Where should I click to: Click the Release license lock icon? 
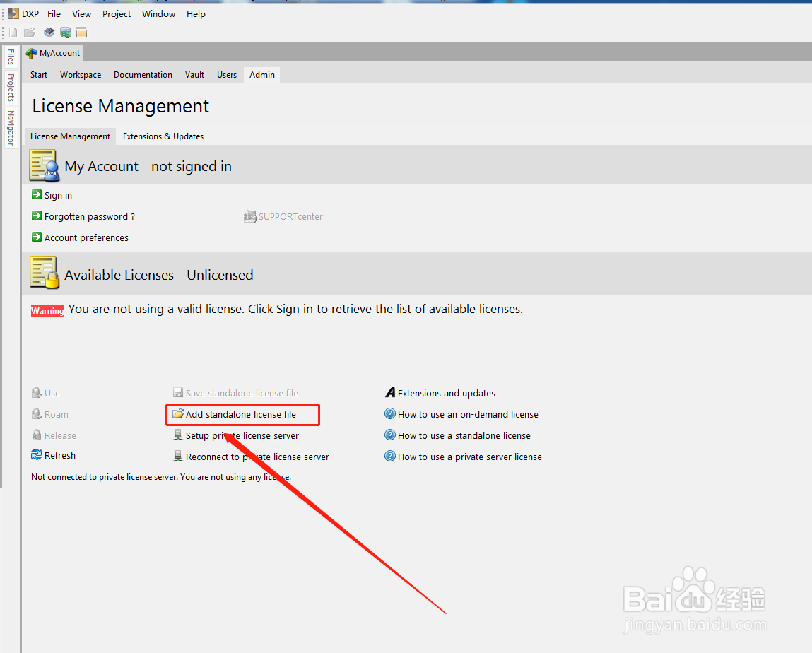point(36,435)
